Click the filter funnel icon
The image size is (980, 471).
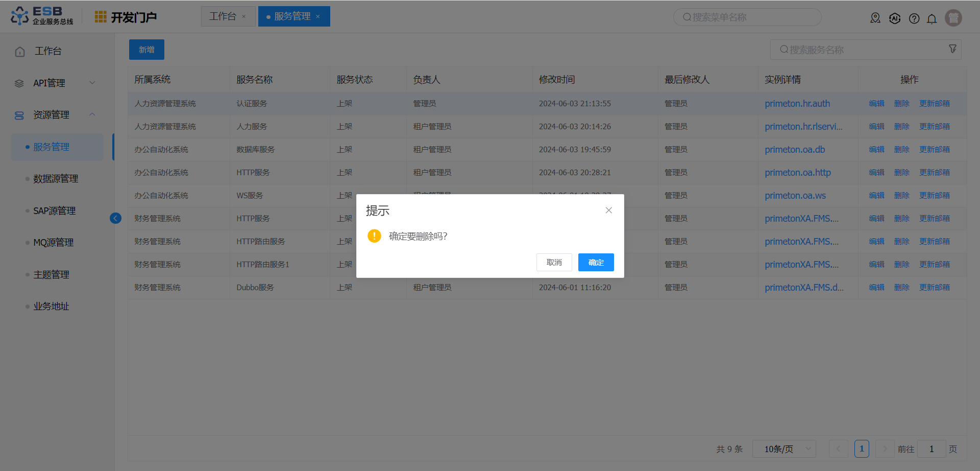point(952,49)
